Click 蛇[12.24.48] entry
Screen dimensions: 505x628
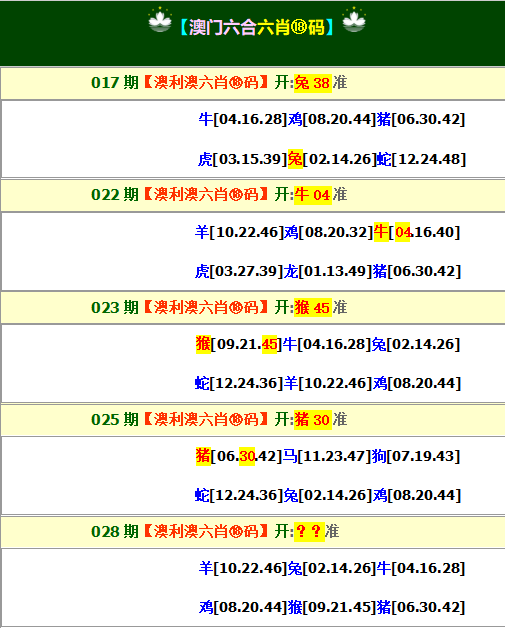pos(421,159)
